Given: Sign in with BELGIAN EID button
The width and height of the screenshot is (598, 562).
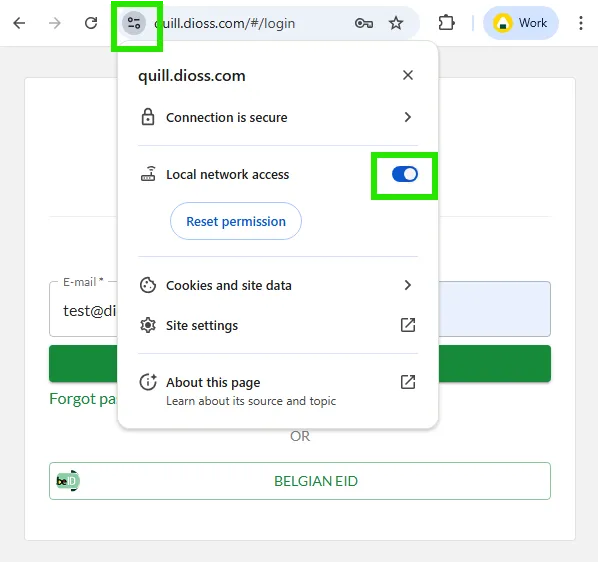Looking at the screenshot, I should [300, 481].
